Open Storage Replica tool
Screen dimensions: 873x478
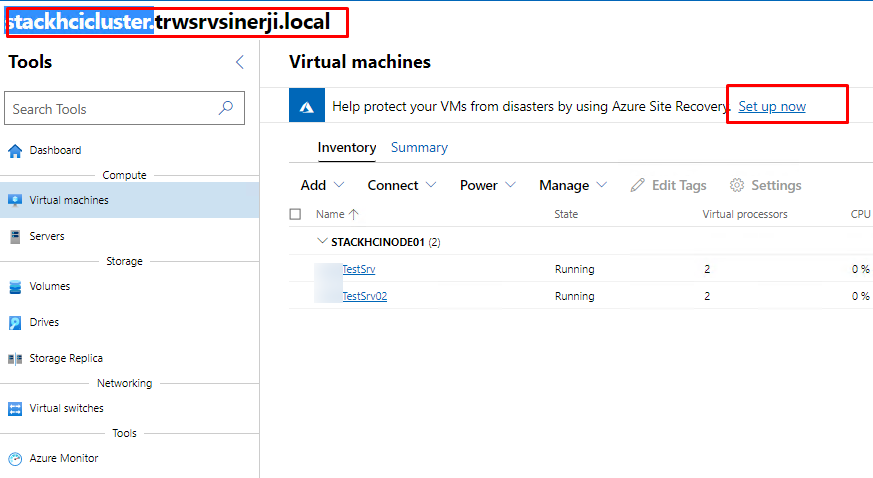tap(66, 358)
